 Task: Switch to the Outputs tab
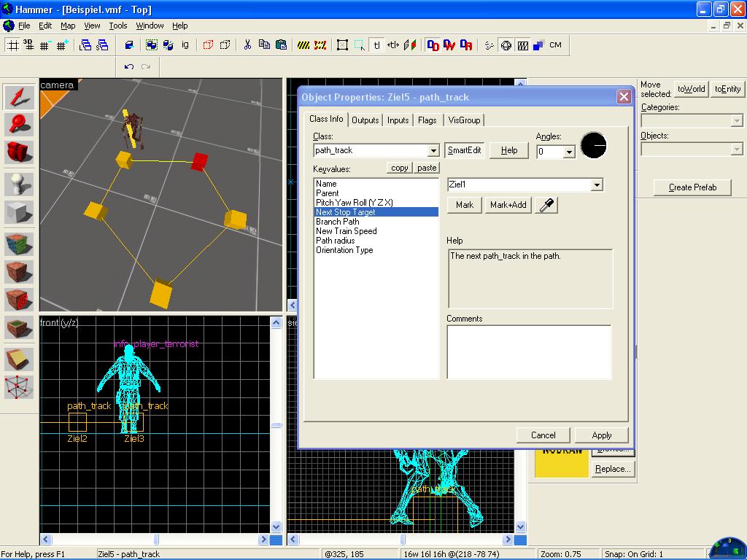[365, 120]
